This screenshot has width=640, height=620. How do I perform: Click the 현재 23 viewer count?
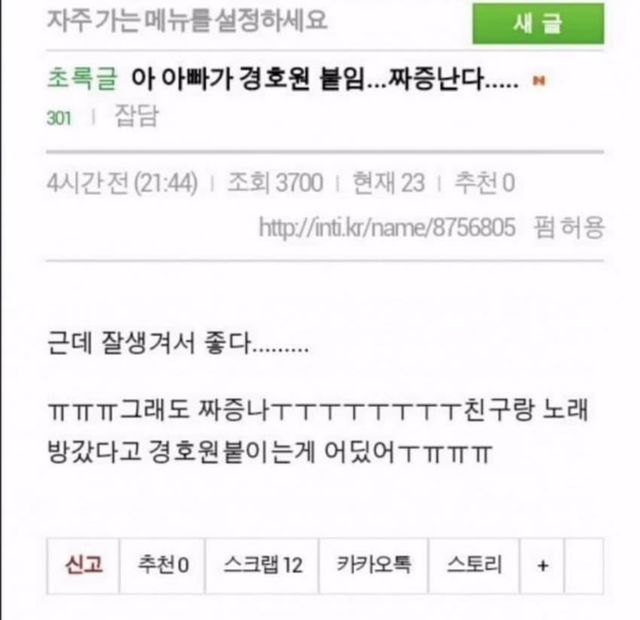pos(388,182)
